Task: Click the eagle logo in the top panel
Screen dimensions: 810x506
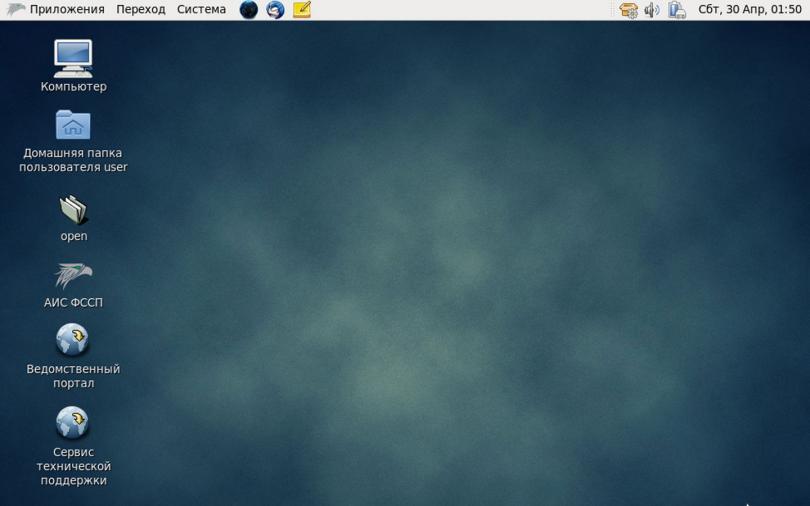Action: (15, 10)
